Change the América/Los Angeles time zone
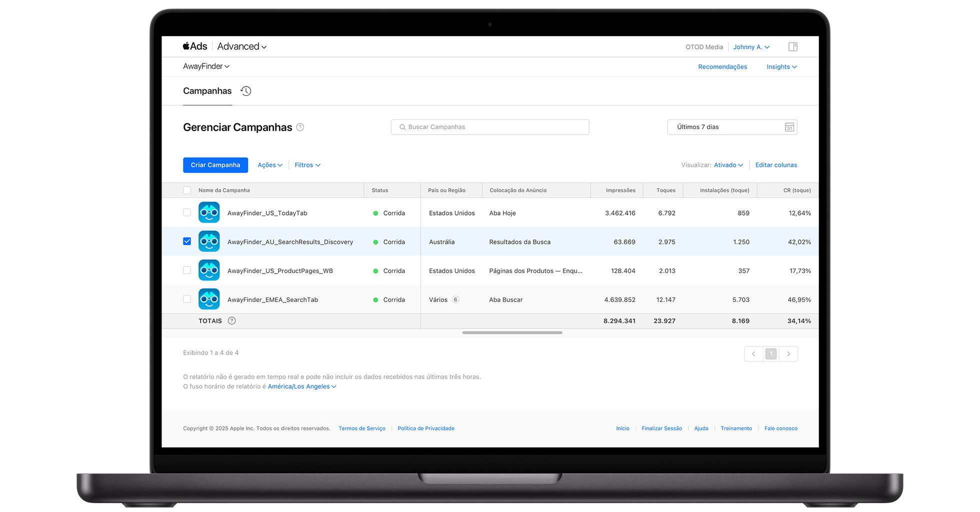Screen dimensions: 980x512 click(302, 386)
